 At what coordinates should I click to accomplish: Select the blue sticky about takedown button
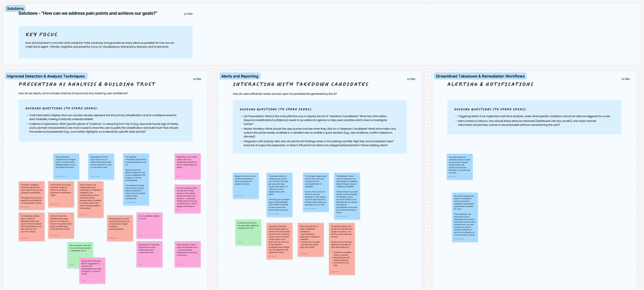pyautogui.click(x=347, y=195)
